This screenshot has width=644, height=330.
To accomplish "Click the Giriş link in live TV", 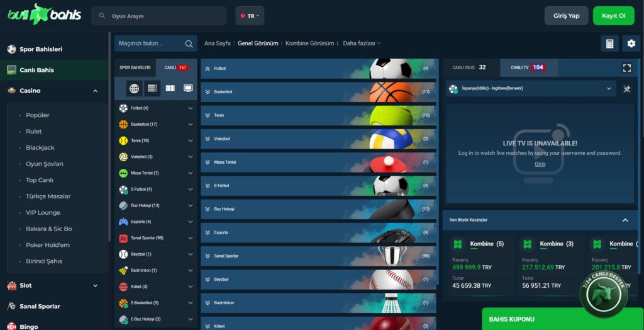I will [x=540, y=164].
